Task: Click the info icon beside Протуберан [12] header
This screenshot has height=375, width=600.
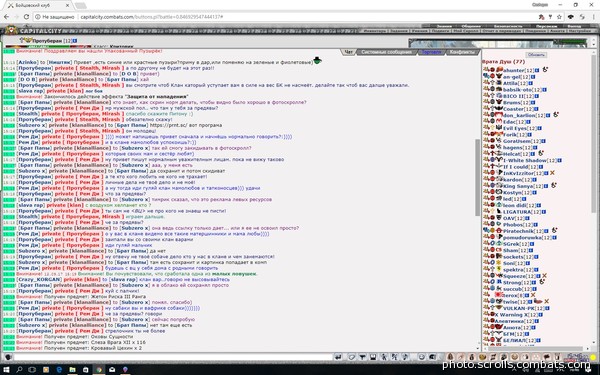Action: (x=75, y=41)
